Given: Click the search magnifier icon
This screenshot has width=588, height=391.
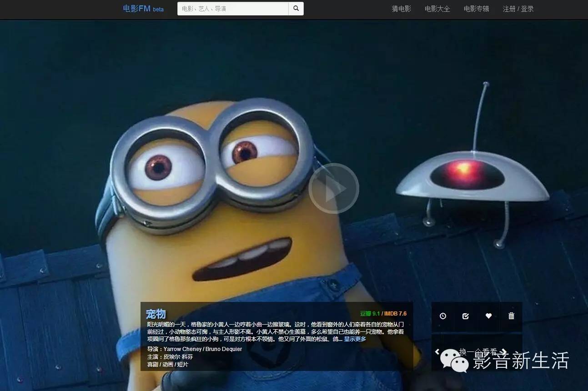Looking at the screenshot, I should point(296,8).
